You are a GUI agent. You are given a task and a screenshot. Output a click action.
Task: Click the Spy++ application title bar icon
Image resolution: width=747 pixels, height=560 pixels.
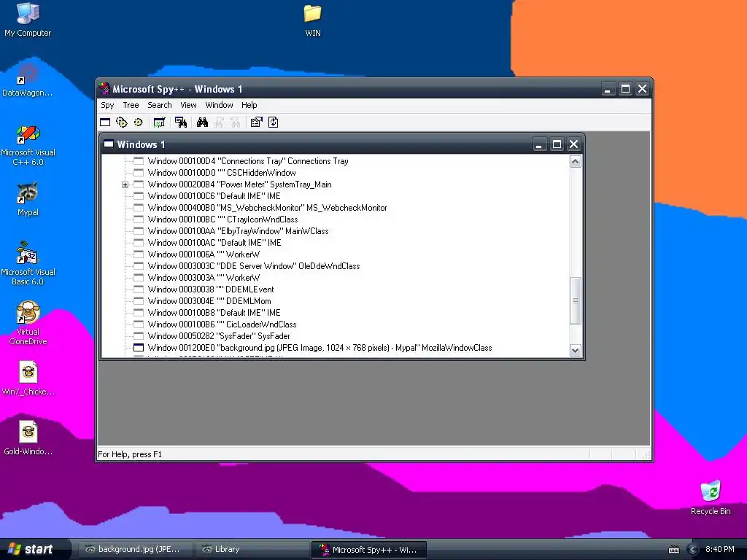tap(104, 88)
